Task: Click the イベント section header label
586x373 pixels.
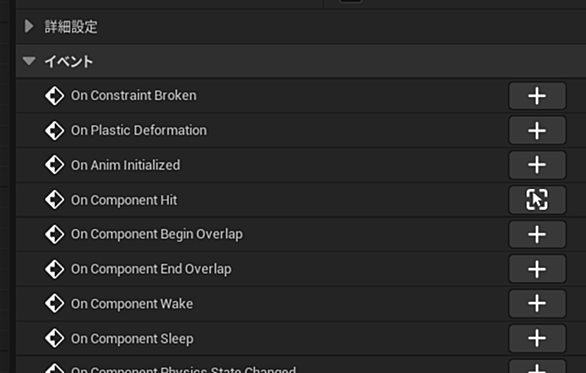Action: pyautogui.click(x=69, y=61)
